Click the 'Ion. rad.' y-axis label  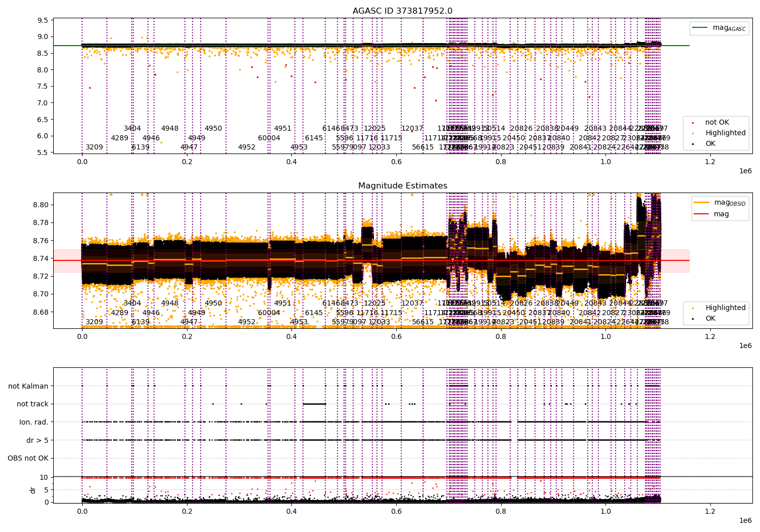(34, 423)
